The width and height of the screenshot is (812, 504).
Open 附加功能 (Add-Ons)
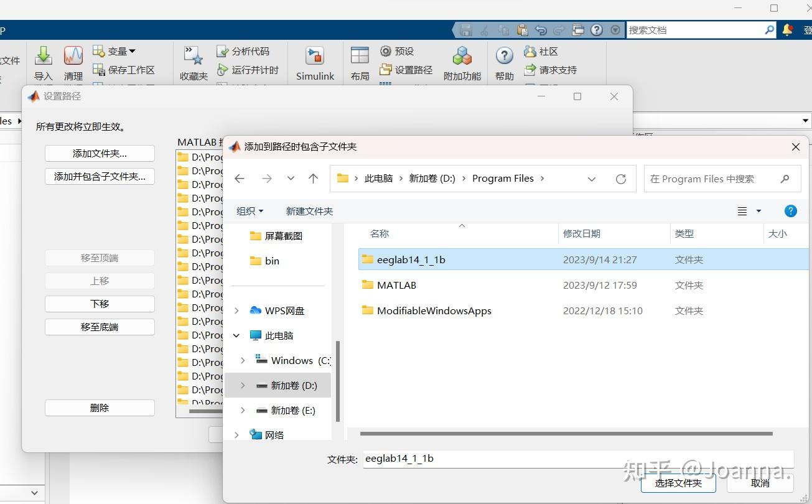click(462, 60)
